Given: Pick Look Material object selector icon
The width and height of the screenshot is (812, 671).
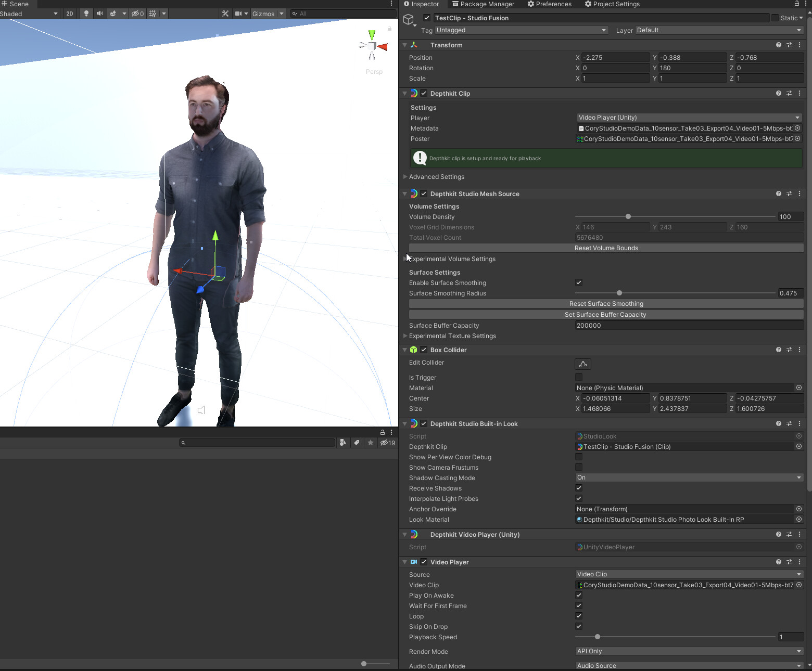Looking at the screenshot, I should 798,520.
